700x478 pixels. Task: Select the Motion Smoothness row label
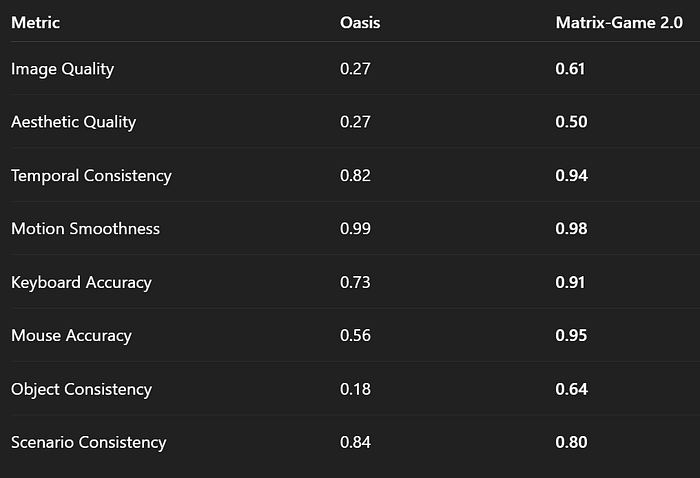click(85, 229)
